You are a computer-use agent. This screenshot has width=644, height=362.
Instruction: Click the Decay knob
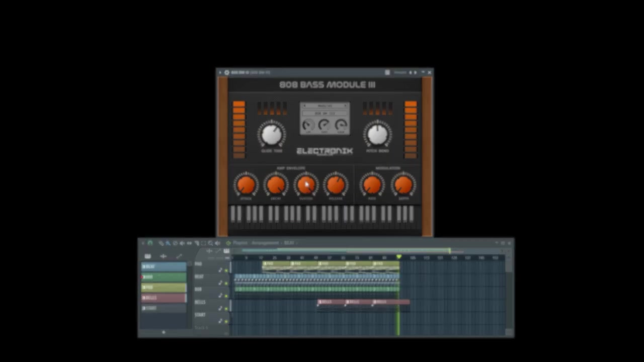click(x=276, y=185)
